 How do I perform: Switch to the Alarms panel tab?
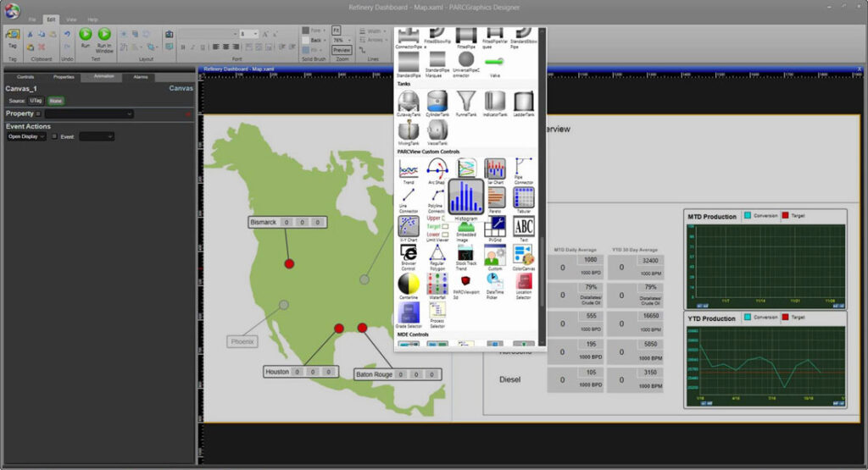[x=141, y=77]
